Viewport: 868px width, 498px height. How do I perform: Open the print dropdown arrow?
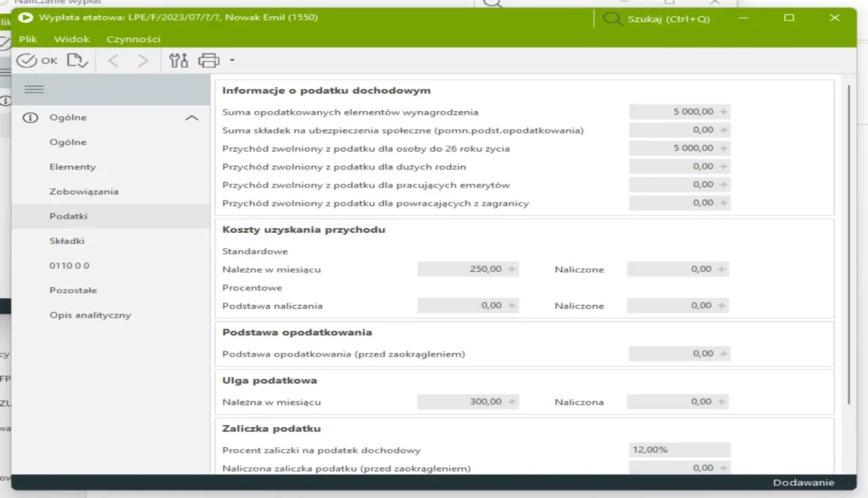coord(232,60)
